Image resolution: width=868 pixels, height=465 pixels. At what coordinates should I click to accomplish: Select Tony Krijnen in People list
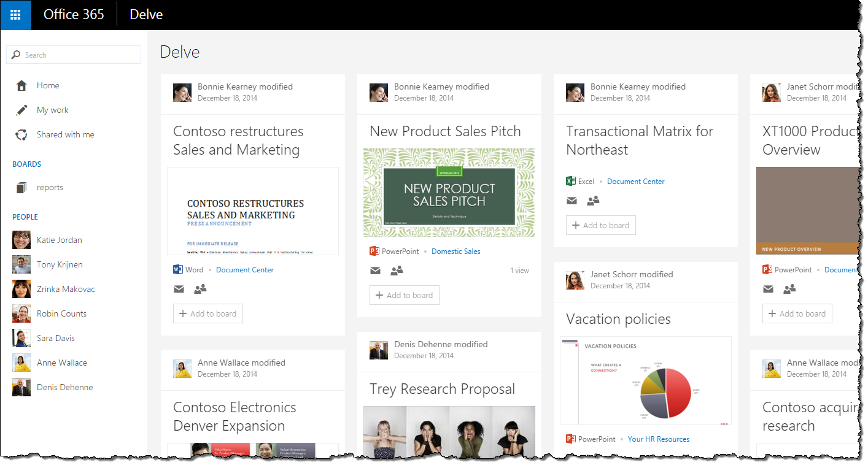pos(60,264)
